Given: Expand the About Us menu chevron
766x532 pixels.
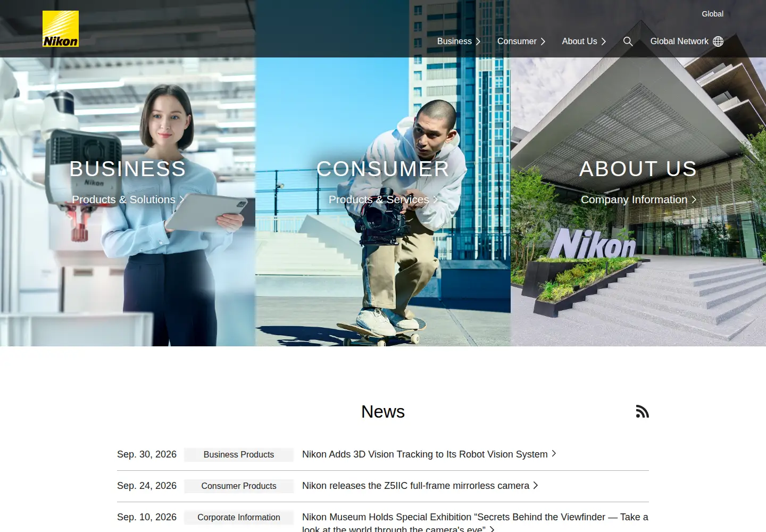Looking at the screenshot, I should tap(603, 41).
